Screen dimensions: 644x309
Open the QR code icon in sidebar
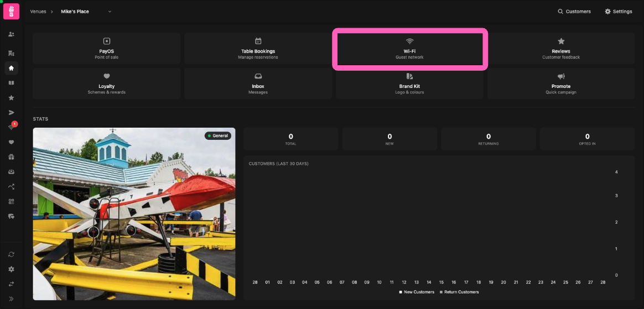pyautogui.click(x=11, y=201)
